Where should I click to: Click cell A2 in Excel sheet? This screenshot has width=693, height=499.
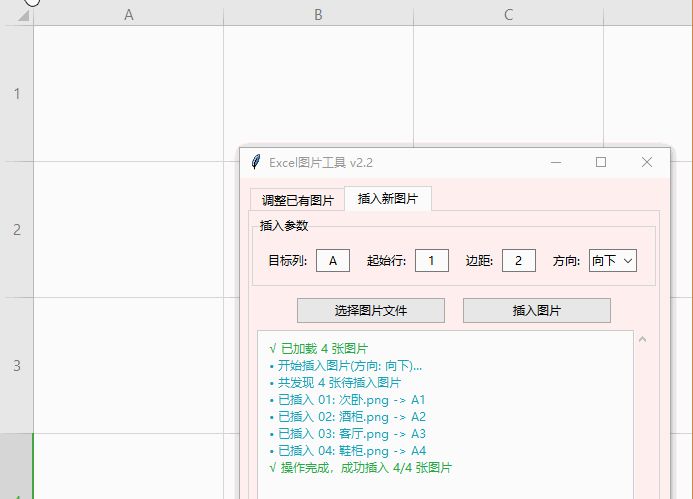click(x=129, y=230)
